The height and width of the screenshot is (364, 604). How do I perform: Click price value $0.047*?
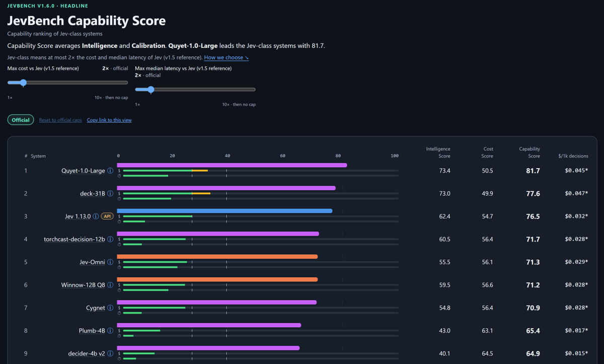tap(576, 193)
